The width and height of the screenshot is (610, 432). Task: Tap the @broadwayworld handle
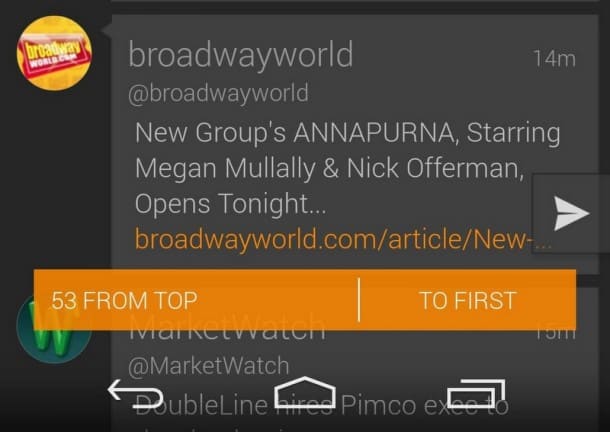point(218,93)
